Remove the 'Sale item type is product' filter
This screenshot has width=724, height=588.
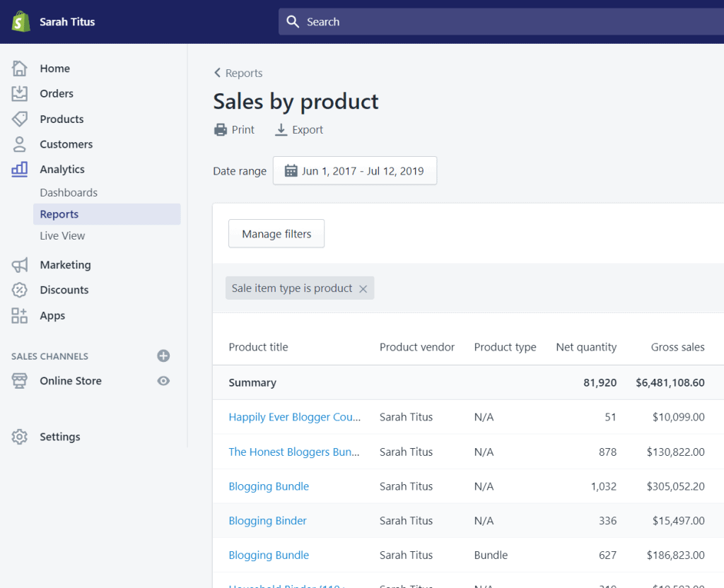point(363,288)
